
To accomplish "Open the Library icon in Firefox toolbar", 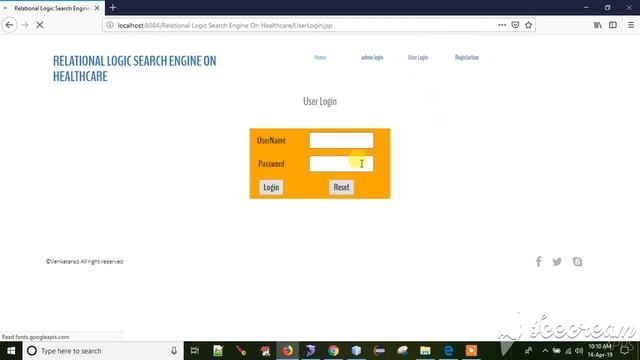I will [598, 25].
